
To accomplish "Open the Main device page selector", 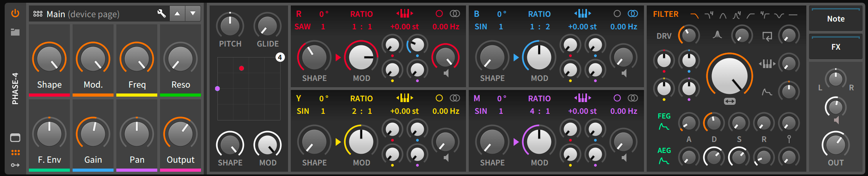I will [83, 14].
